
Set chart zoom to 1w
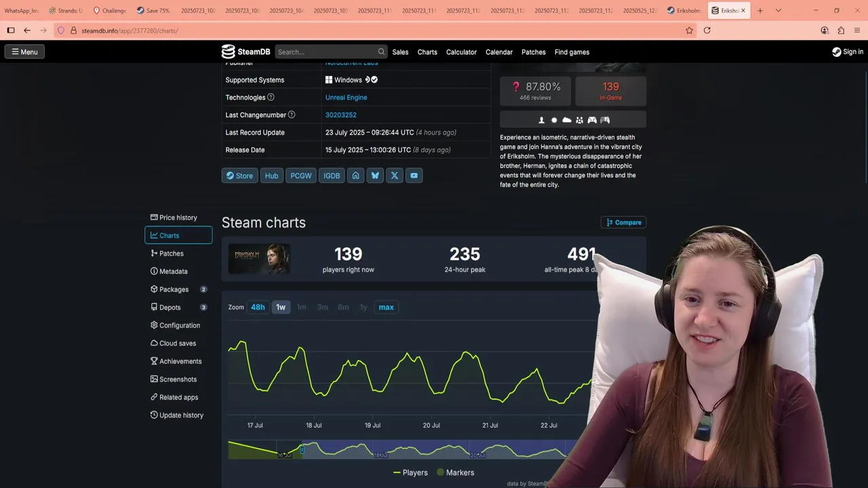pyautogui.click(x=281, y=307)
